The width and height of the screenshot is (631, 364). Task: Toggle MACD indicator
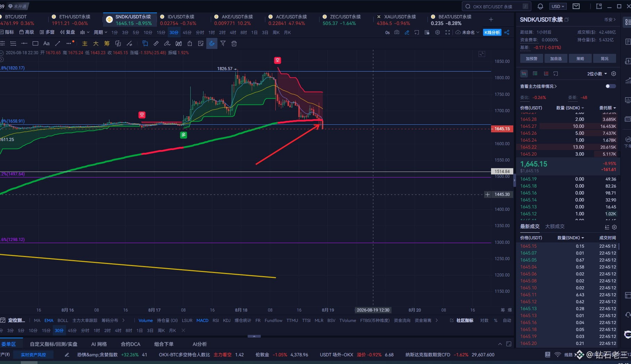coord(202,320)
